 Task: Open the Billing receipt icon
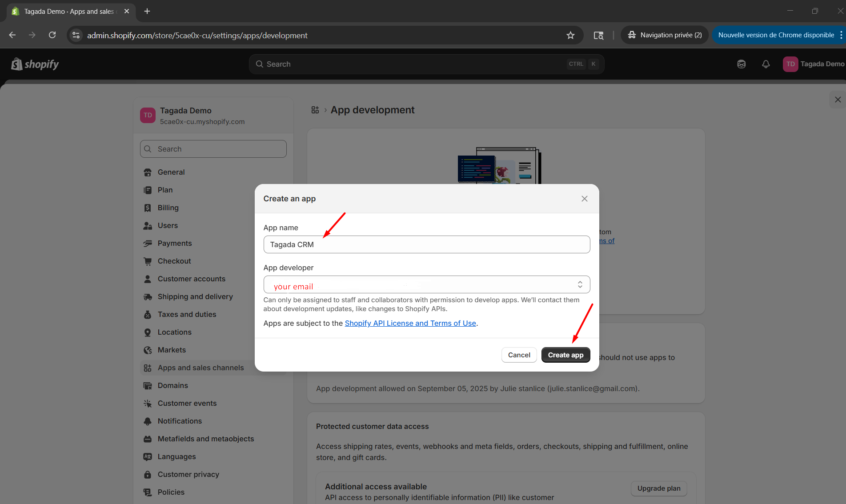pos(148,208)
